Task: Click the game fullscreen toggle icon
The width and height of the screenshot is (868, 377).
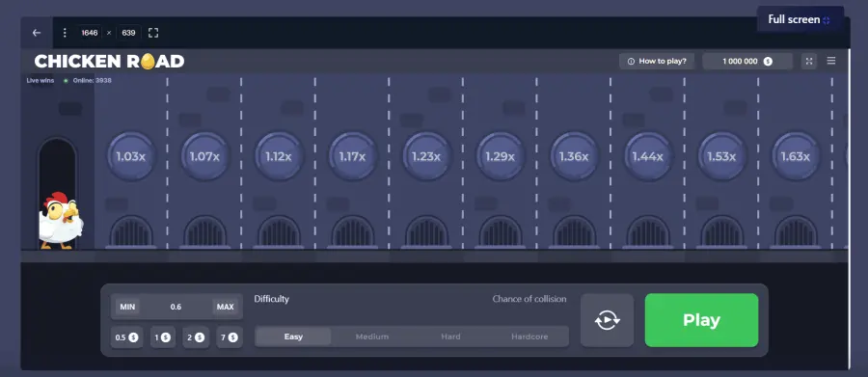Action: [x=809, y=61]
